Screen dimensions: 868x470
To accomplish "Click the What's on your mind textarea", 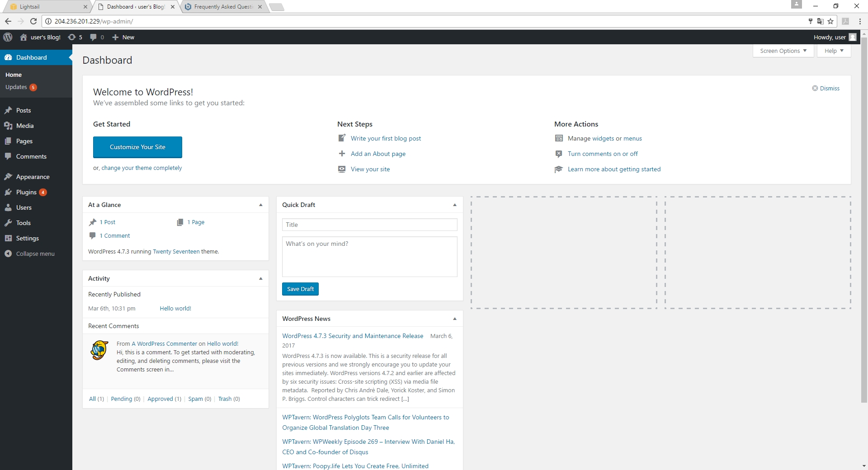I will (369, 257).
